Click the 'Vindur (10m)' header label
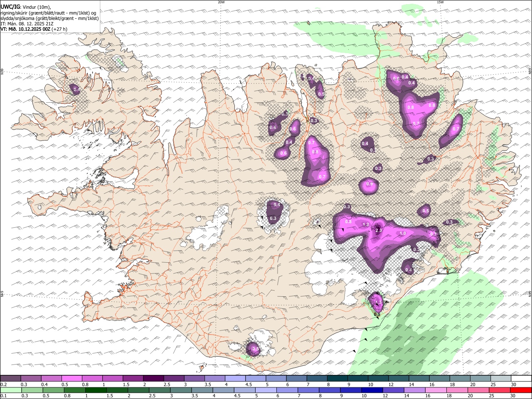532x399 pixels. (x=37, y=7)
